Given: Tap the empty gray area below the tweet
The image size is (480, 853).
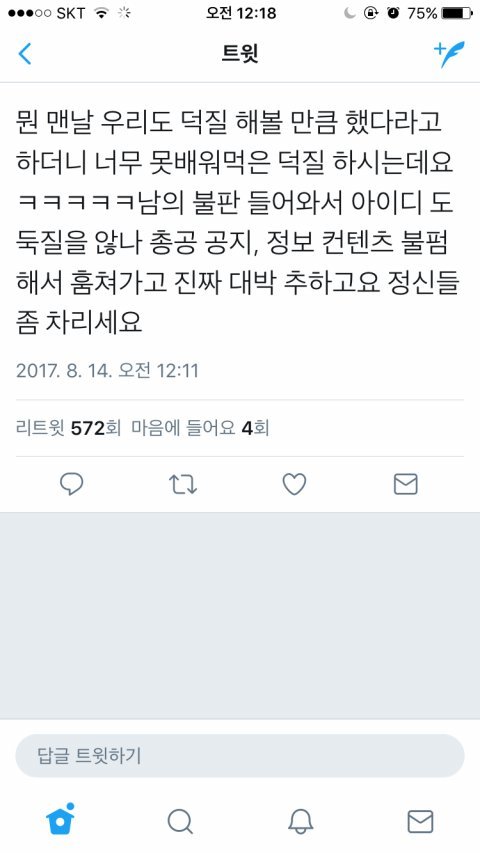Looking at the screenshot, I should pos(240,615).
